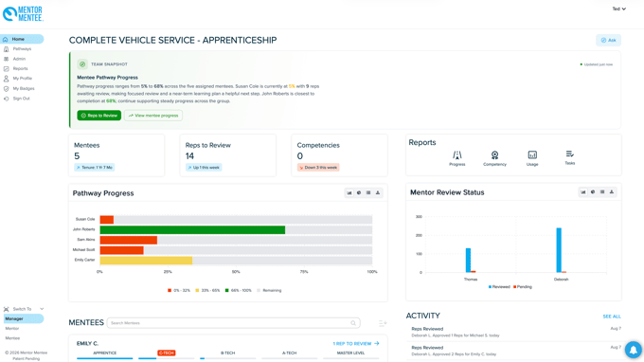Screen dimensions: 644x362
Task: Open the Usage report icon
Action: click(532, 158)
